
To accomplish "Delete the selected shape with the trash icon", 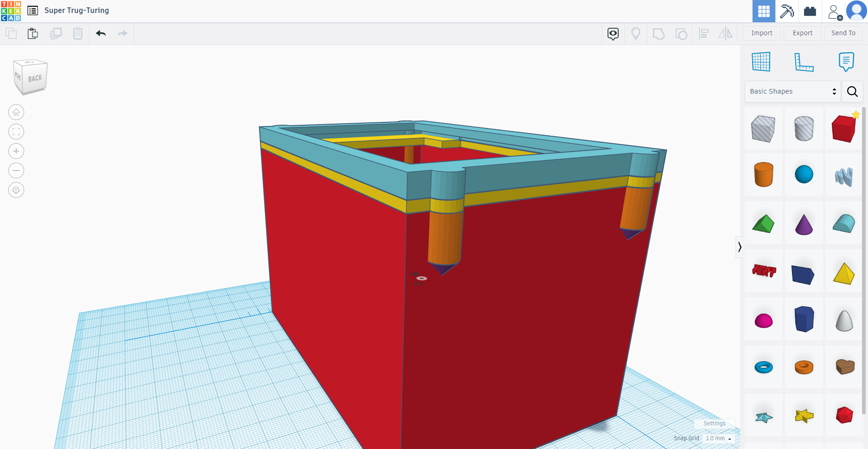I will click(x=77, y=33).
